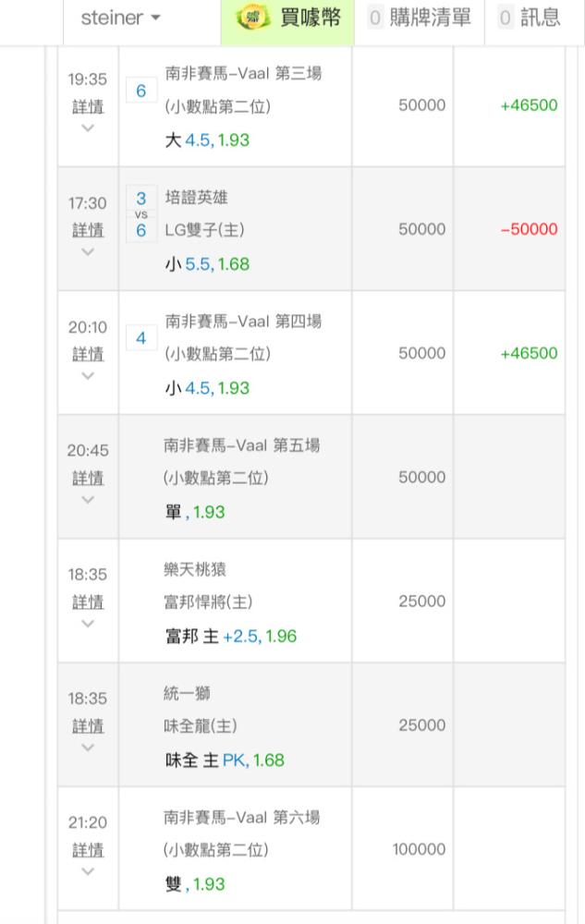The width and height of the screenshot is (585, 924).
Task: Click the score 3 box for 培證英雄
Action: pyautogui.click(x=140, y=198)
